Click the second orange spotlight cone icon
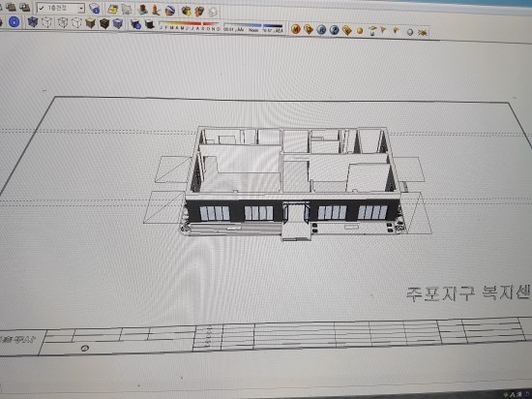The height and width of the screenshot is (399, 532). click(396, 31)
